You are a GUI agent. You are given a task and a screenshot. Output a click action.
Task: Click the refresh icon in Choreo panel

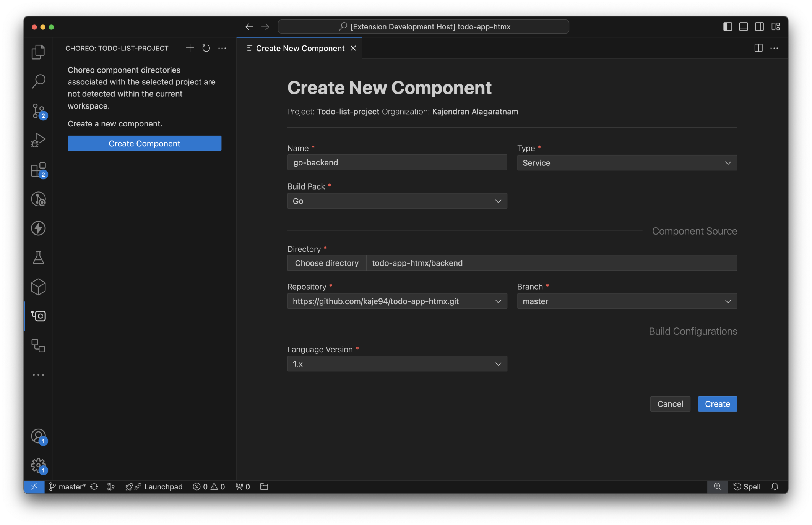coord(206,48)
